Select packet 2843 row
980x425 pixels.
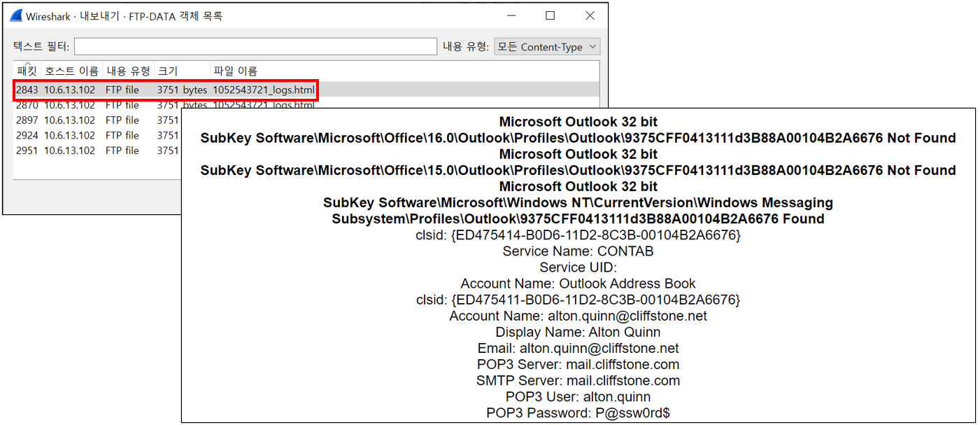tap(306, 90)
